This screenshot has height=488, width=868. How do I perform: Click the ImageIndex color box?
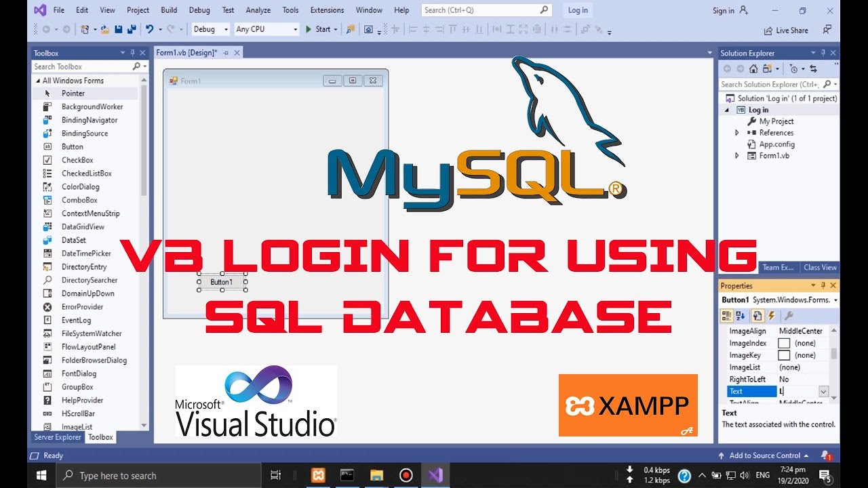784,344
